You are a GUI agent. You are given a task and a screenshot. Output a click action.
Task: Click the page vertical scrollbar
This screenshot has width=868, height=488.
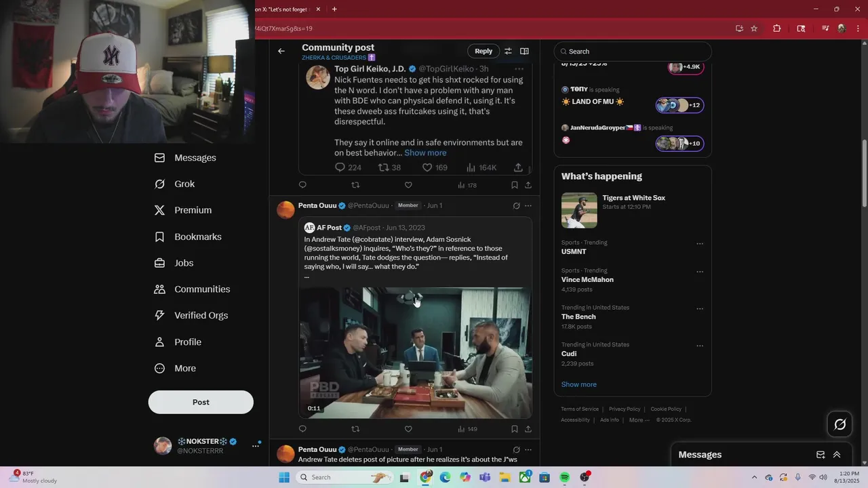[x=864, y=173]
